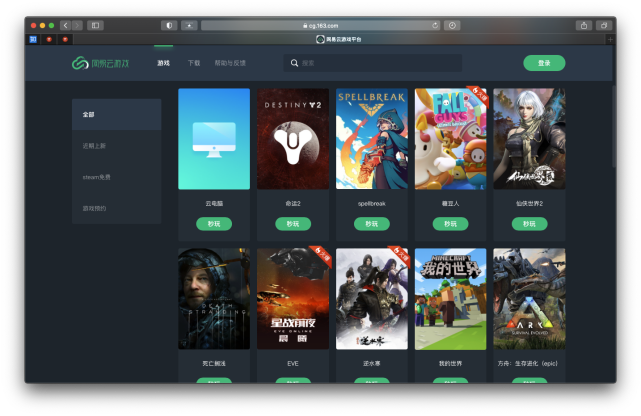Click 秒玩 button under 命运2
The height and width of the screenshot is (416, 641).
[293, 224]
